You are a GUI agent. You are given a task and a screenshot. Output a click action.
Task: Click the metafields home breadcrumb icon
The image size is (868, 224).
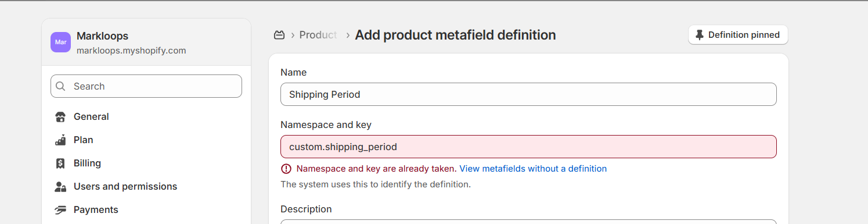point(279,35)
